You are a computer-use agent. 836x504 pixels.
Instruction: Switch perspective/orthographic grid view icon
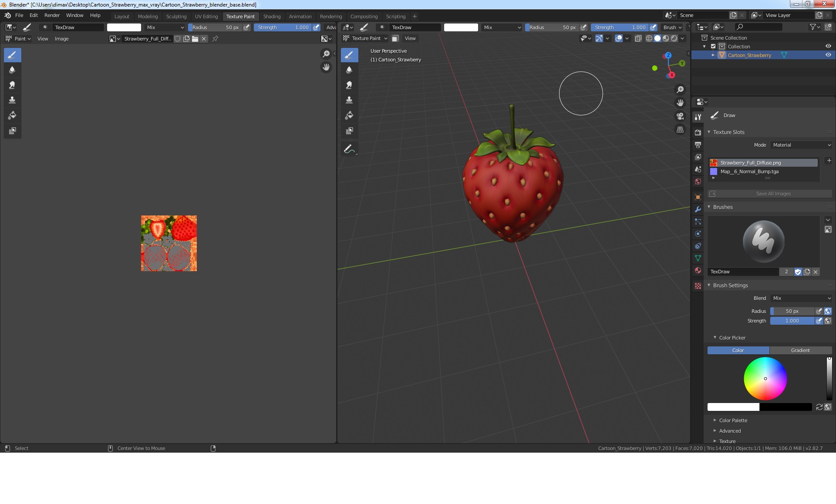[680, 130]
